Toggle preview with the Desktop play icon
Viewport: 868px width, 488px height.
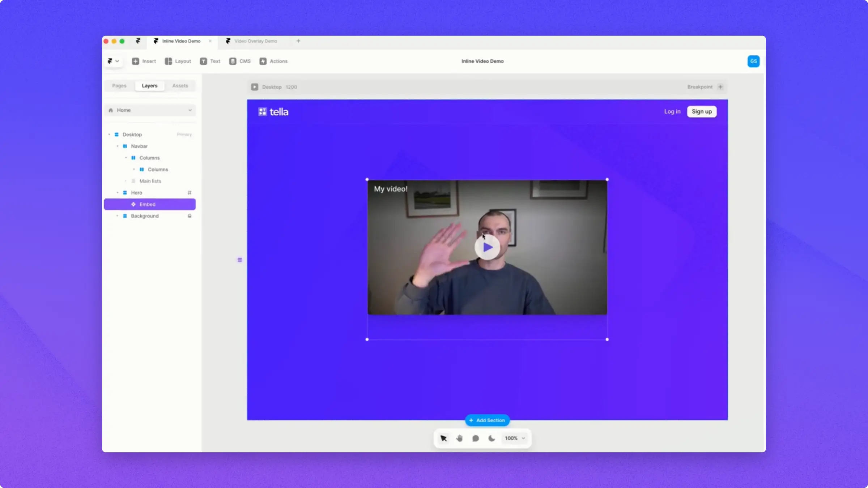[255, 87]
